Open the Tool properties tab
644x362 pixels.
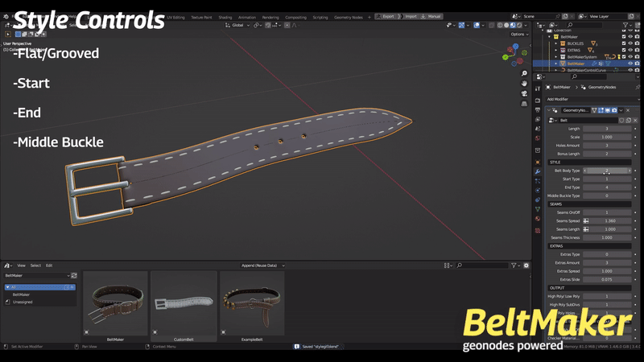pyautogui.click(x=538, y=88)
